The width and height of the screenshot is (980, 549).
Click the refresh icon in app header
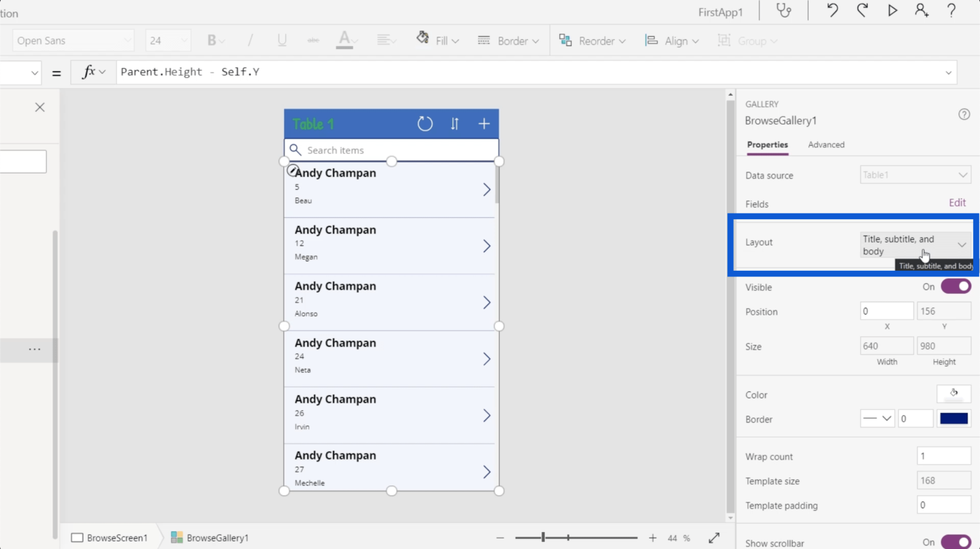pos(425,124)
